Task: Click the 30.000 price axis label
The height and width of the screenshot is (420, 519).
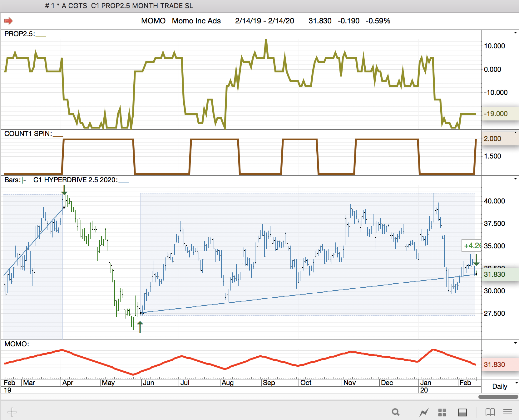Action: tap(494, 291)
